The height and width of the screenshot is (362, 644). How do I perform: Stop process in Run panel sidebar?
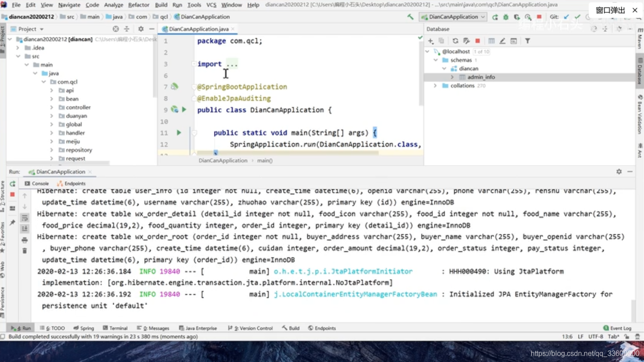(x=12, y=195)
